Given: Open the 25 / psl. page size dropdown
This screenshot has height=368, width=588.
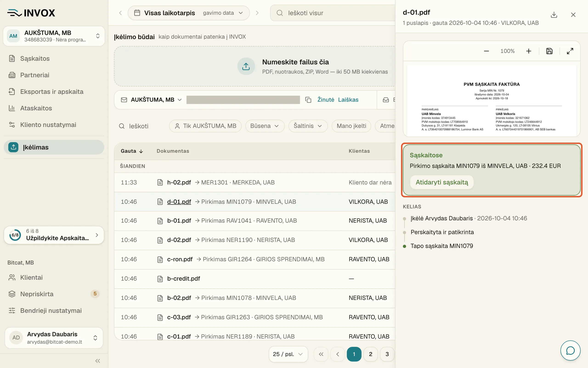Looking at the screenshot, I should coord(288,354).
